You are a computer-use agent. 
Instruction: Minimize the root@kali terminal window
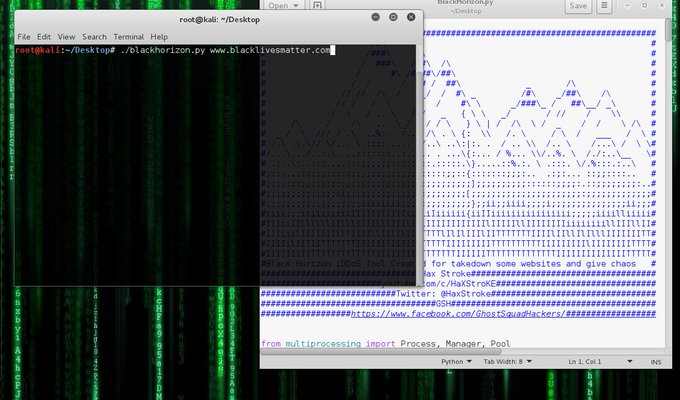coord(376,17)
